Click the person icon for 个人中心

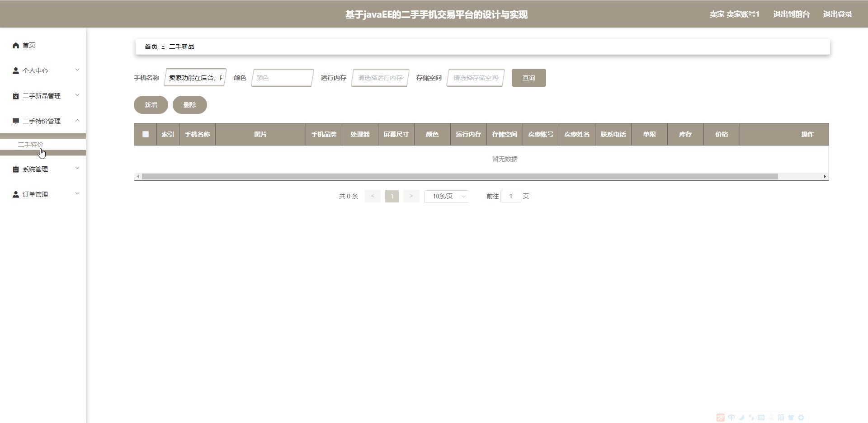[16, 70]
